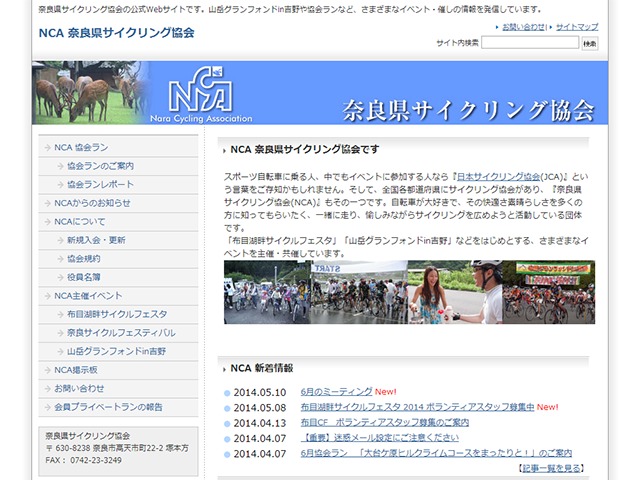Click the bullet next to 2014.05.10
Viewport: 640px width, 480px height.
227,393
